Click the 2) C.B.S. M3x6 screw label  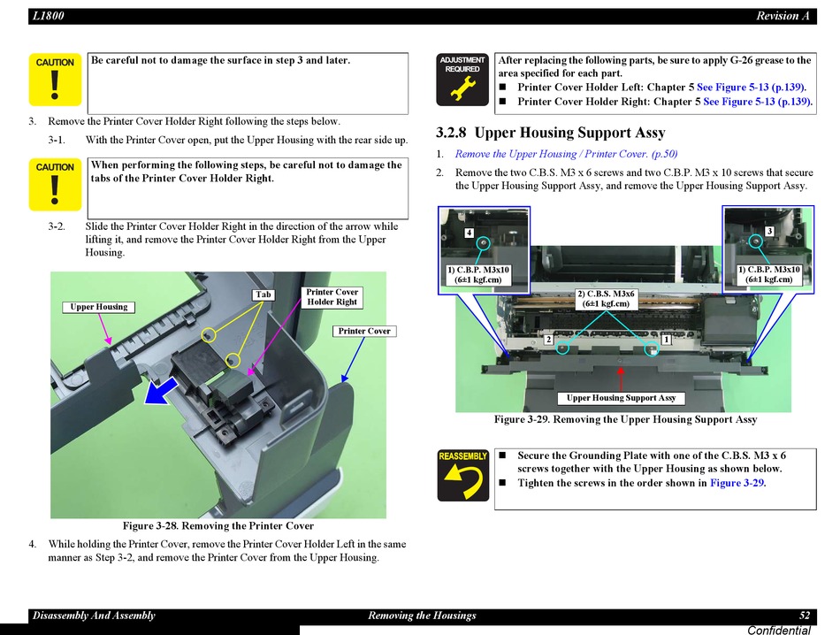(606, 299)
